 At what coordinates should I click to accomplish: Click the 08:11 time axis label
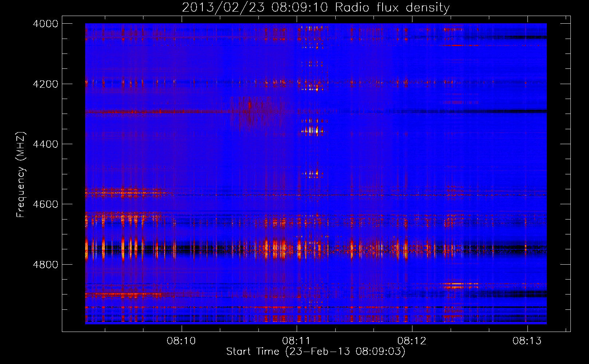click(x=297, y=341)
